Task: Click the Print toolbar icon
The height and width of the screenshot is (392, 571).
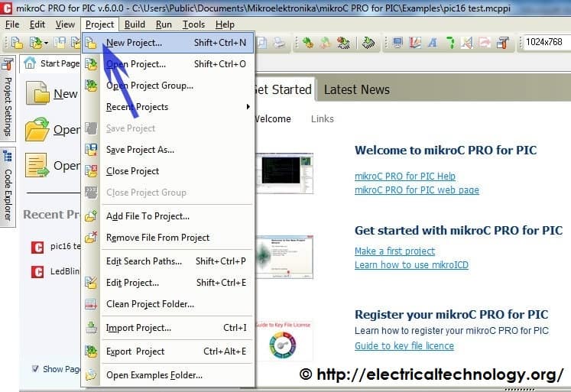Action: [x=279, y=43]
